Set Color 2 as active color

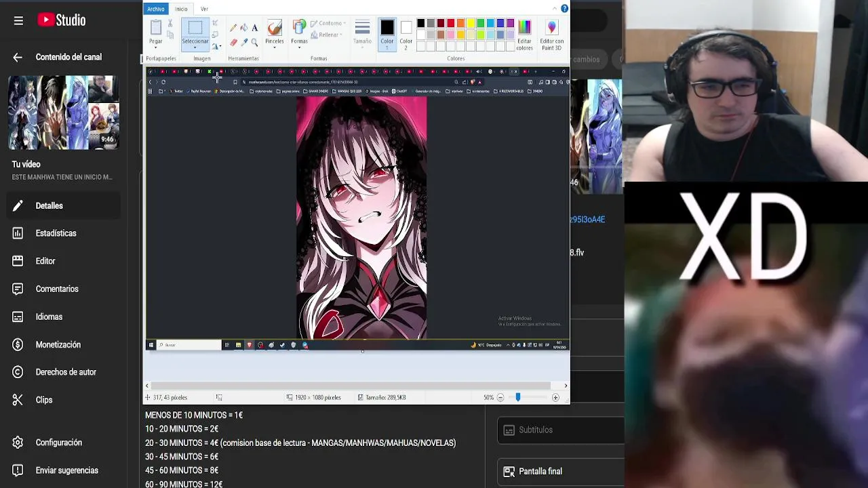pyautogui.click(x=406, y=35)
